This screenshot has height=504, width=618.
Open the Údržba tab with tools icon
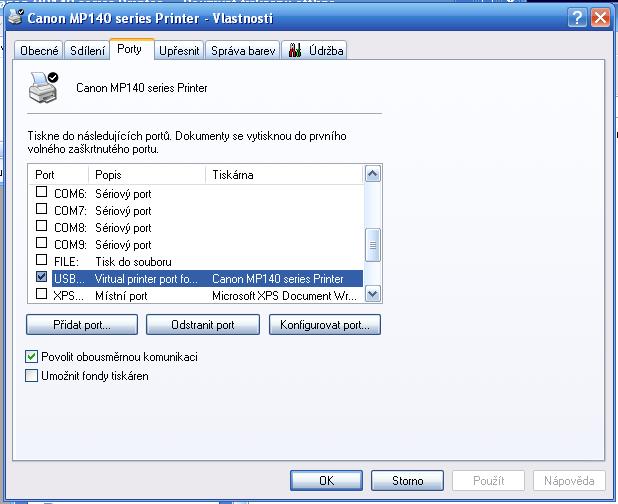pos(315,50)
